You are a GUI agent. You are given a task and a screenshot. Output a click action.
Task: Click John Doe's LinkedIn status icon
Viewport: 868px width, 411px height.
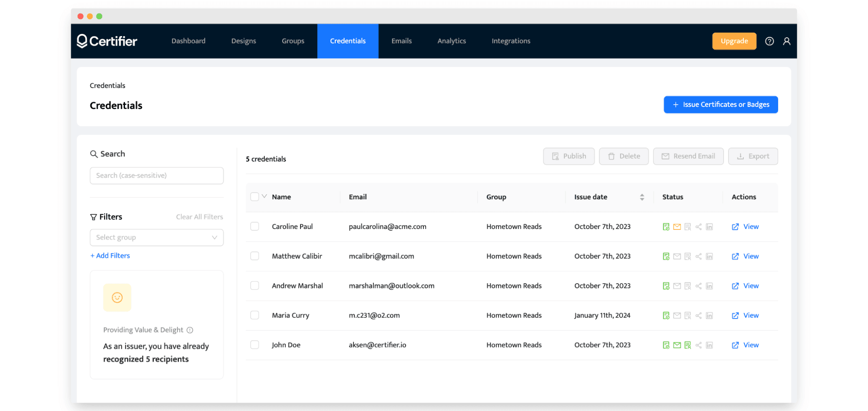click(x=709, y=345)
